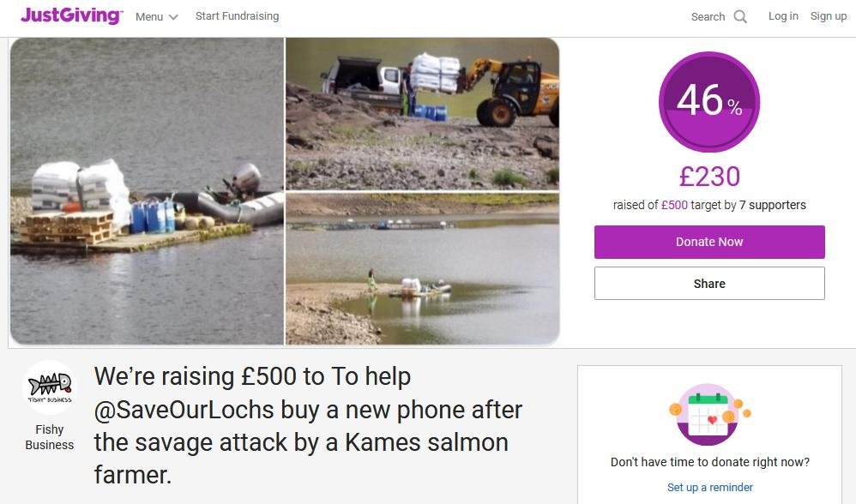Open the large raft photo
This screenshot has width=856, height=504.
147,191
